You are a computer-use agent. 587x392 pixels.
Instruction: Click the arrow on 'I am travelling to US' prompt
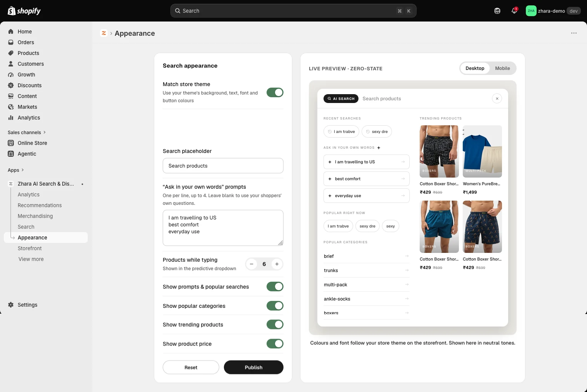click(x=403, y=162)
